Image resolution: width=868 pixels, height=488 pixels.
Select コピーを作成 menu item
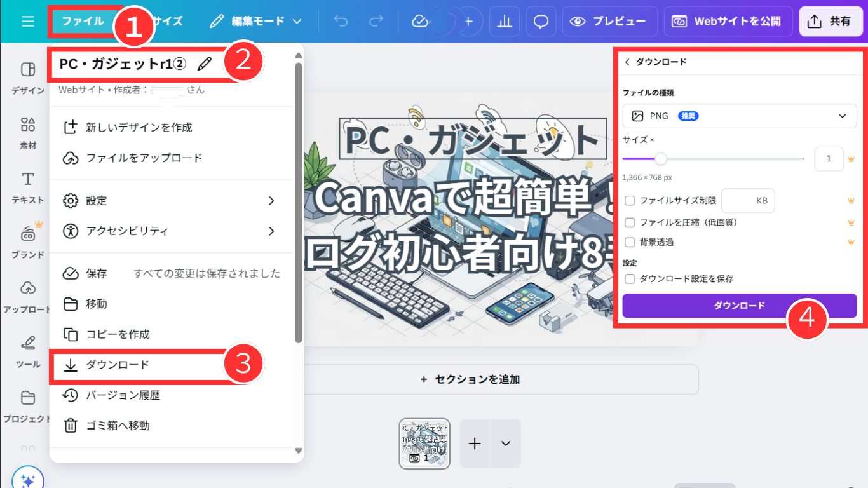172,334
